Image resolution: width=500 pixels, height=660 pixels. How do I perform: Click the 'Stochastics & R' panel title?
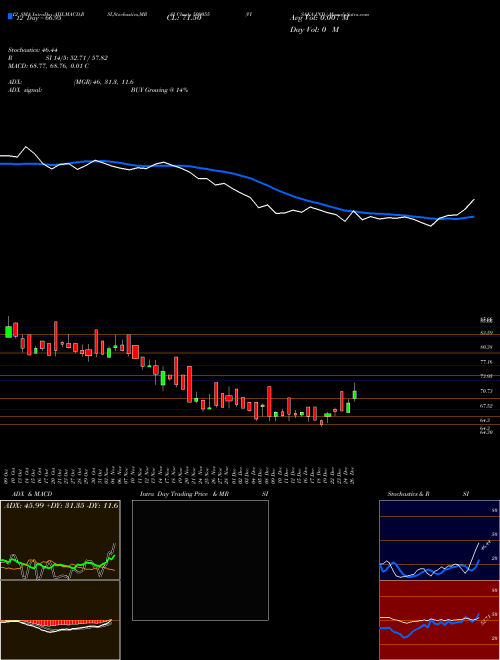pos(409,494)
